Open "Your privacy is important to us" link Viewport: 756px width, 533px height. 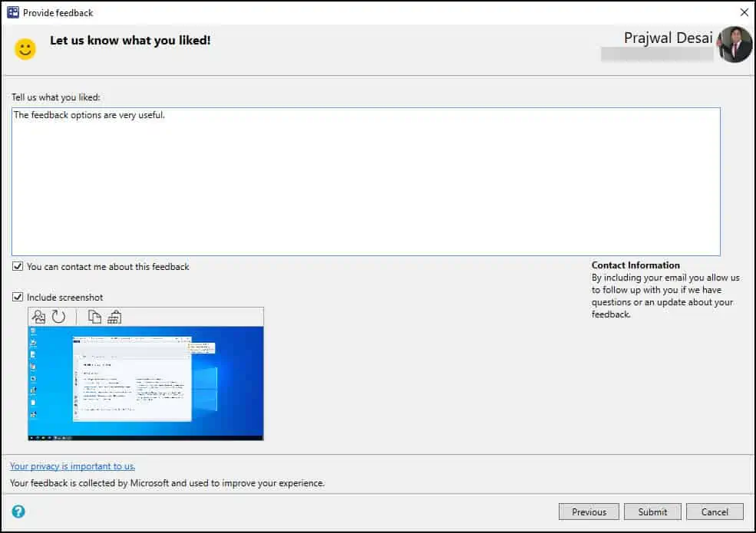pyautogui.click(x=73, y=466)
